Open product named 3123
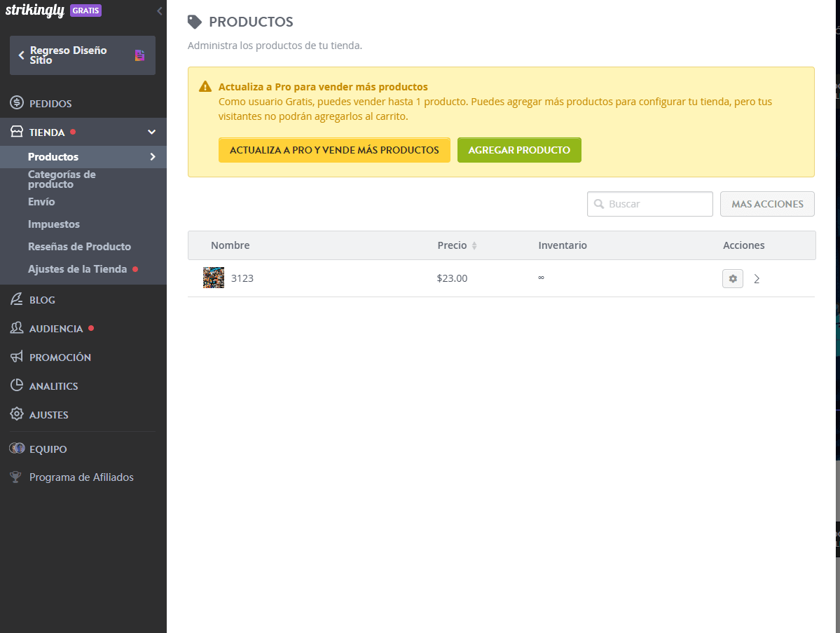The width and height of the screenshot is (840, 633). point(242,278)
